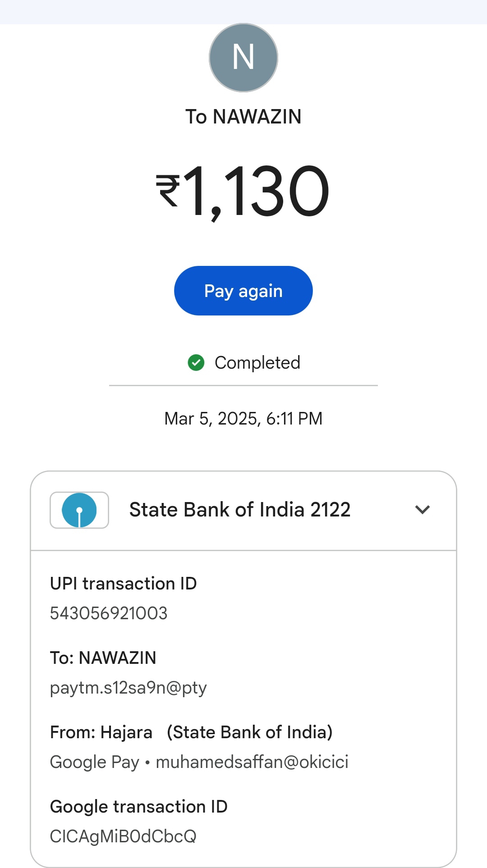The height and width of the screenshot is (868, 487).
Task: Click the To NAWAZIN recipient name
Action: 243,117
